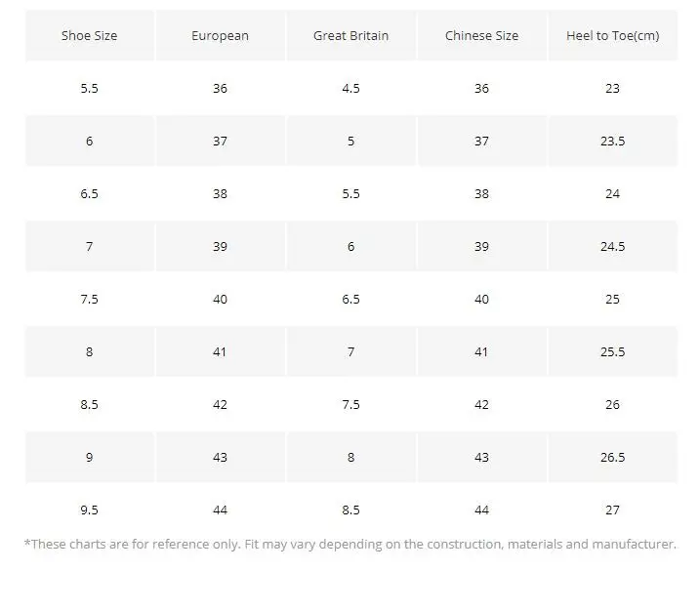Select European size 41 cell
This screenshot has width=700, height=612.
click(220, 351)
